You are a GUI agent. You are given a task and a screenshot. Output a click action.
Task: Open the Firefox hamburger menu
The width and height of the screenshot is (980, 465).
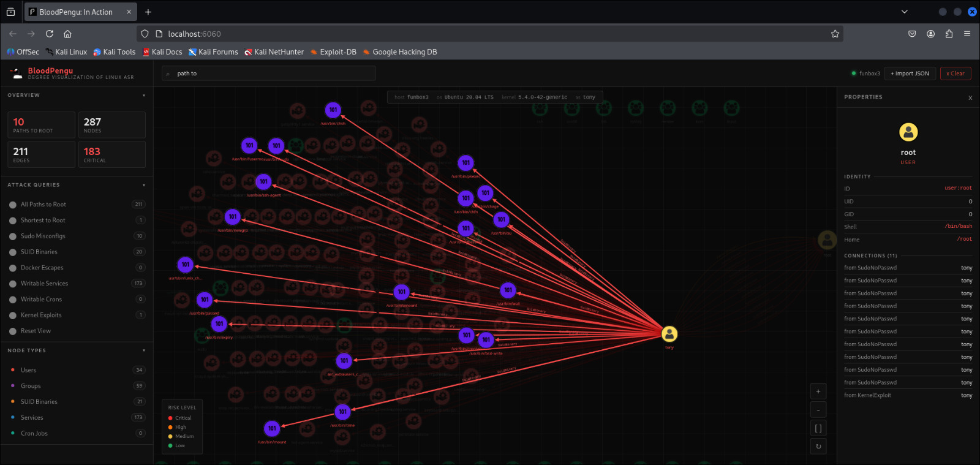point(967,34)
